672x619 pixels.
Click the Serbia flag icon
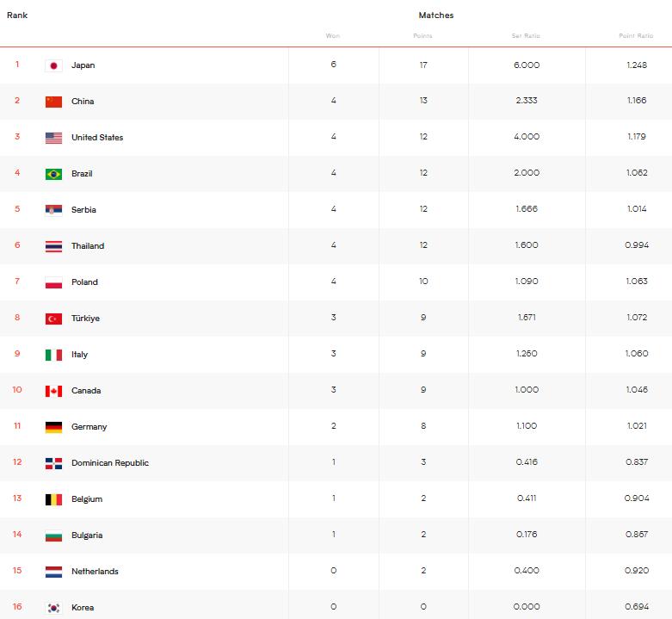point(53,210)
